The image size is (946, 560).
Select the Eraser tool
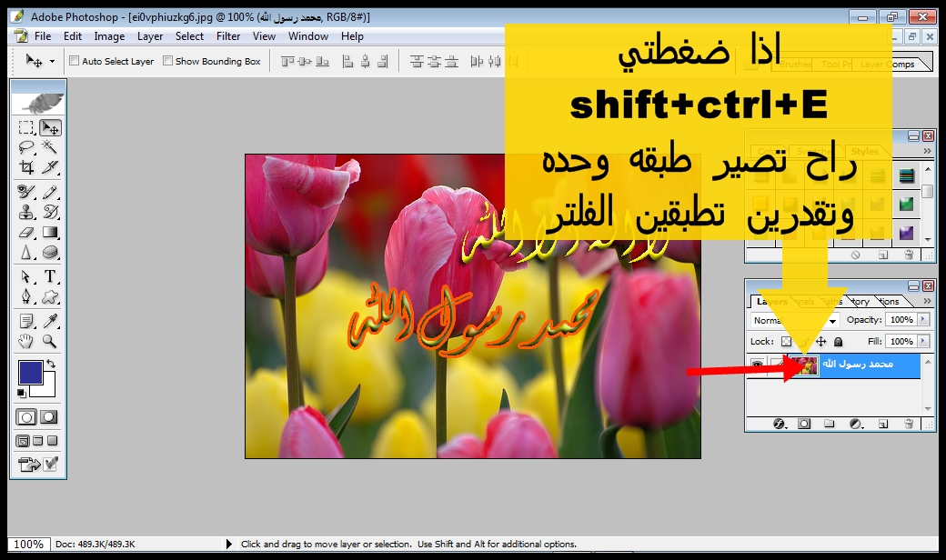pyautogui.click(x=26, y=233)
